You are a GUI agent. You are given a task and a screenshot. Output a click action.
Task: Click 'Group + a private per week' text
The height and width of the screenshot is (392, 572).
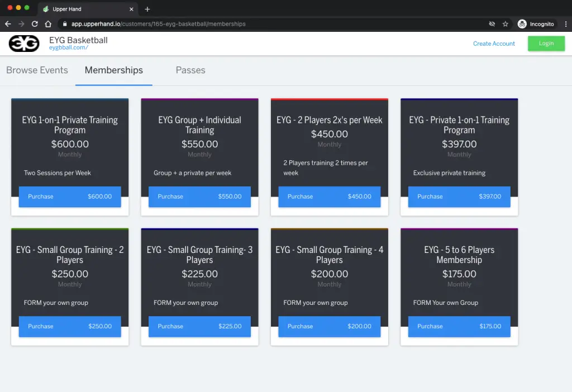point(192,173)
